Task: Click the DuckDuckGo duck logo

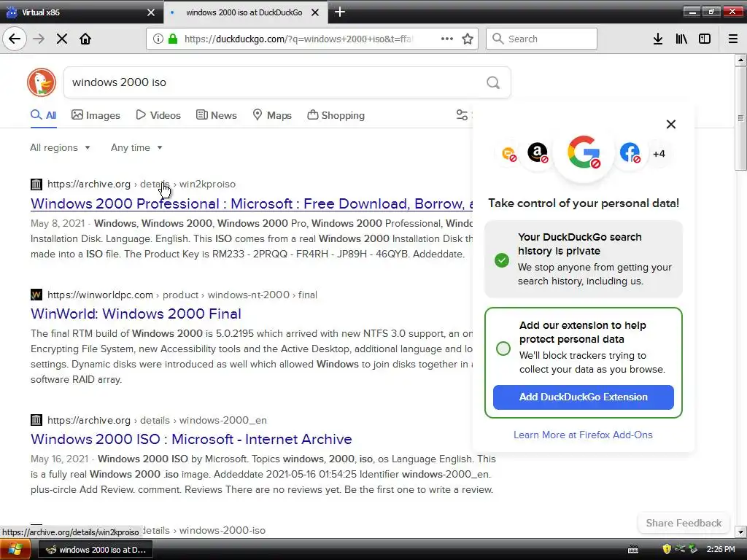Action: (42, 82)
